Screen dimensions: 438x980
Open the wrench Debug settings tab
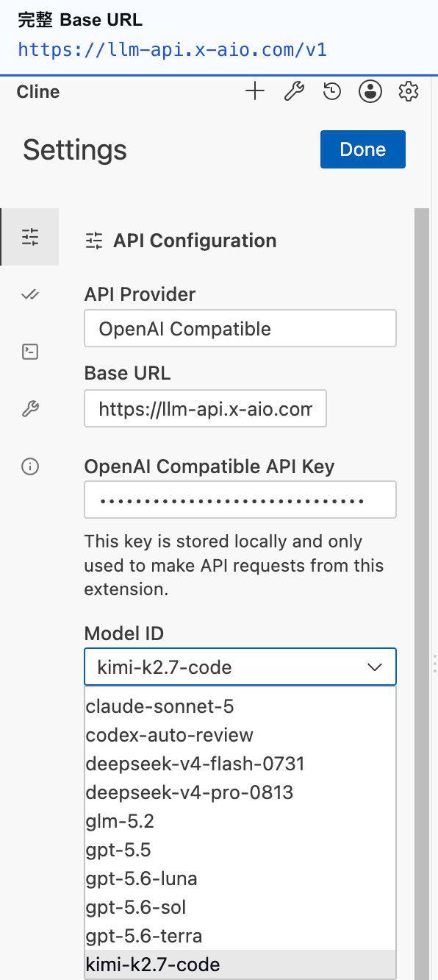tap(30, 409)
